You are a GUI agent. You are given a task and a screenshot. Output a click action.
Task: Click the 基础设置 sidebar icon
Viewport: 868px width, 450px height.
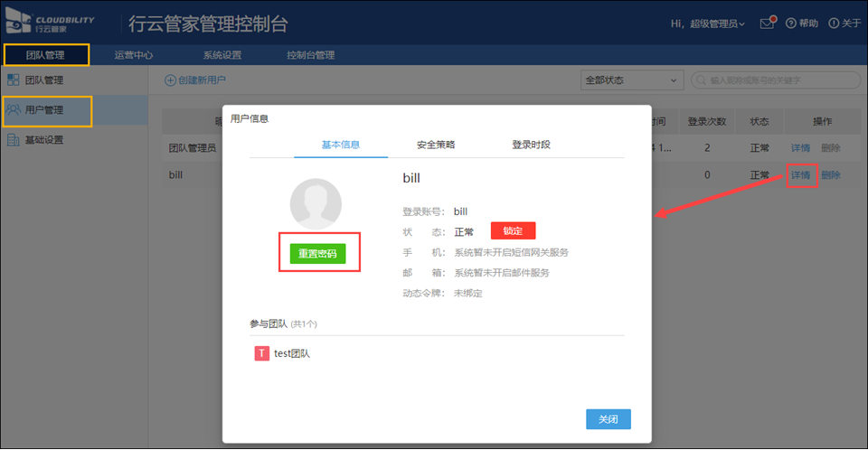(x=14, y=139)
